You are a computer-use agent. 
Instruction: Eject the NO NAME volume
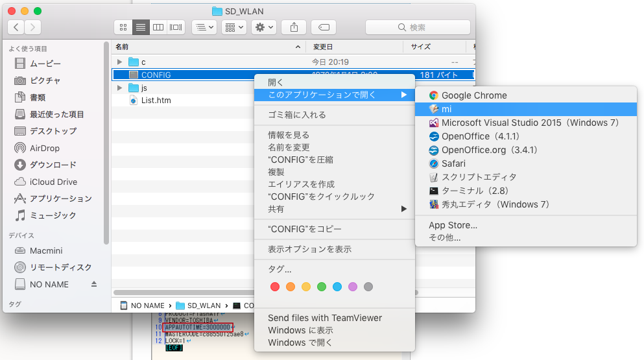coord(94,284)
